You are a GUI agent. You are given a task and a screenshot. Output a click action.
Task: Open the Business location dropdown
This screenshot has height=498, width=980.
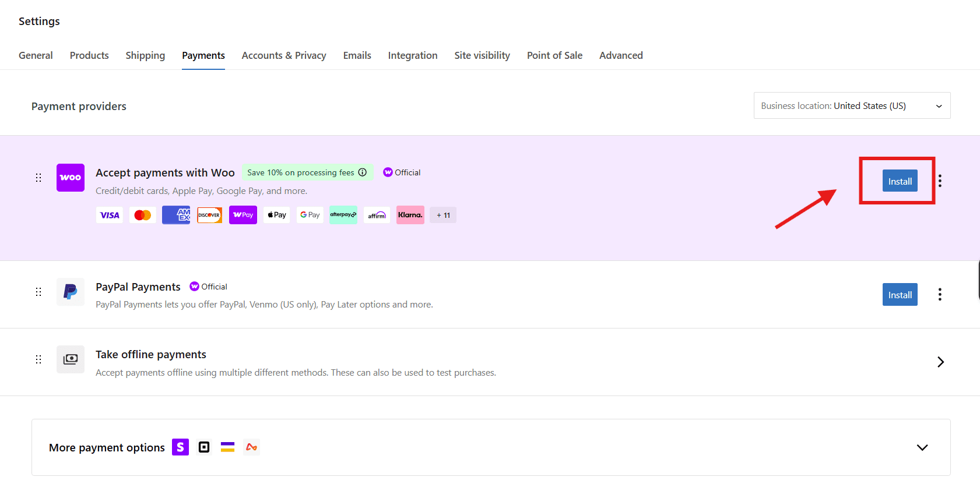pos(852,106)
